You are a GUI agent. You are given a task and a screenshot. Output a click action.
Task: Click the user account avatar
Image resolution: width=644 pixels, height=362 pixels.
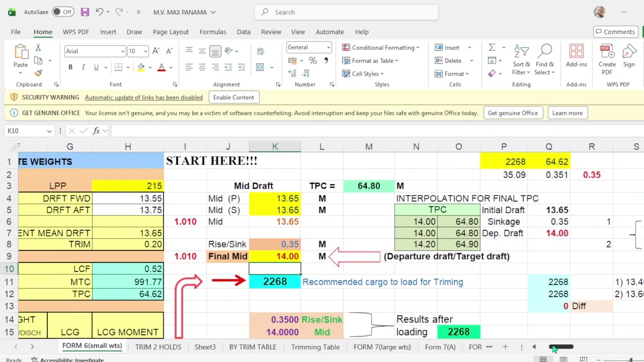(599, 12)
